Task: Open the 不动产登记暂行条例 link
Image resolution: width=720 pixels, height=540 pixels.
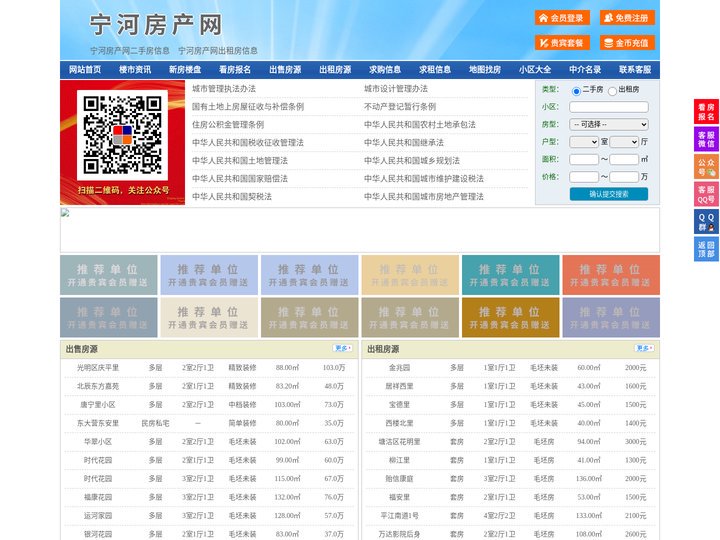Action: [400, 107]
